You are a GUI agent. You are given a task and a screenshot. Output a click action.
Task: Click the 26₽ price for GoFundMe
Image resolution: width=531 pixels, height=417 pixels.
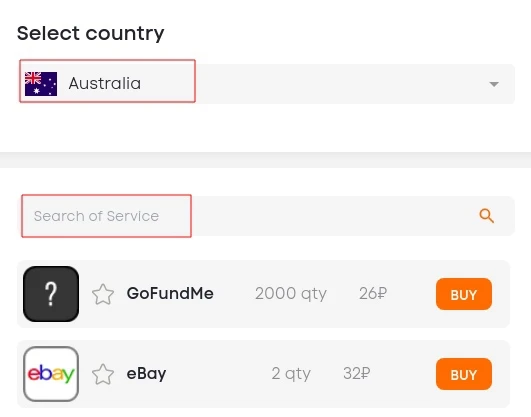pos(373,293)
